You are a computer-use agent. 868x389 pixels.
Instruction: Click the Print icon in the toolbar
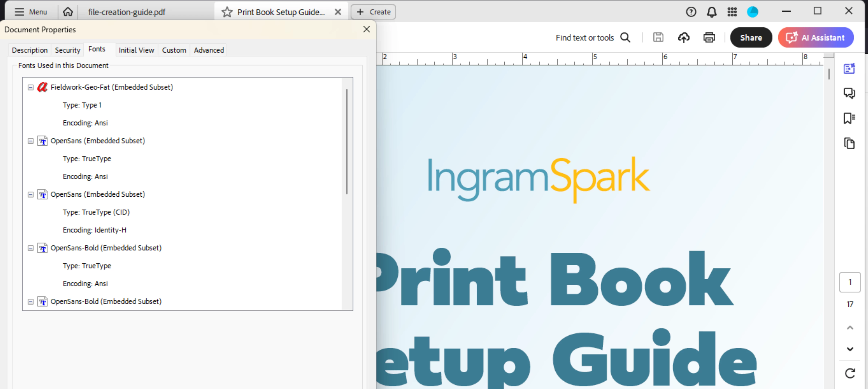coord(709,38)
